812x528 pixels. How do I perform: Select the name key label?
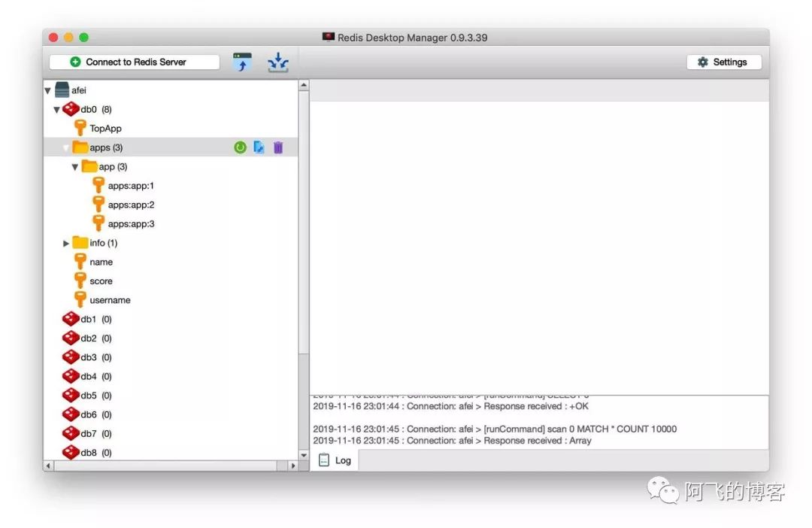point(101,262)
